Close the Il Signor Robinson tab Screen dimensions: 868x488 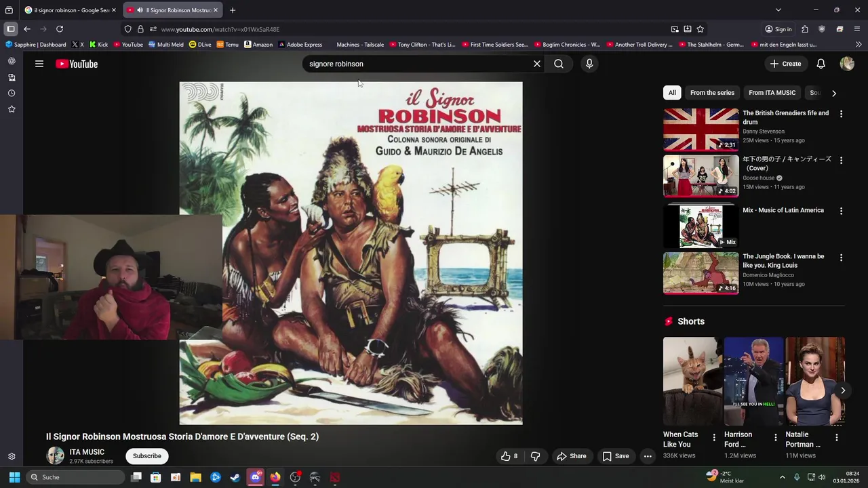(x=216, y=10)
